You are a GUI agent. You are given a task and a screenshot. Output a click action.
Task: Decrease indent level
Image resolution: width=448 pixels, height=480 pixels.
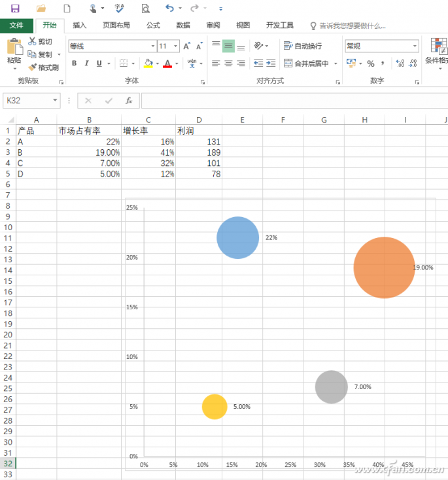pos(258,63)
